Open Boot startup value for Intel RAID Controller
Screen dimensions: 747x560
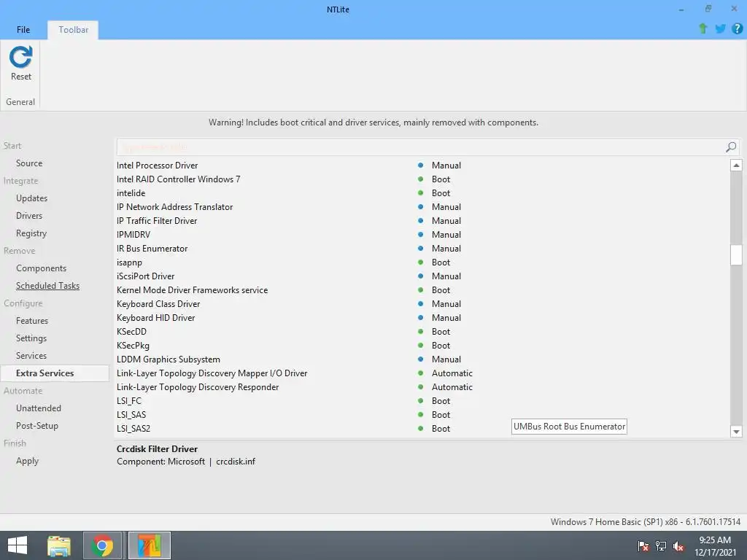pos(441,179)
